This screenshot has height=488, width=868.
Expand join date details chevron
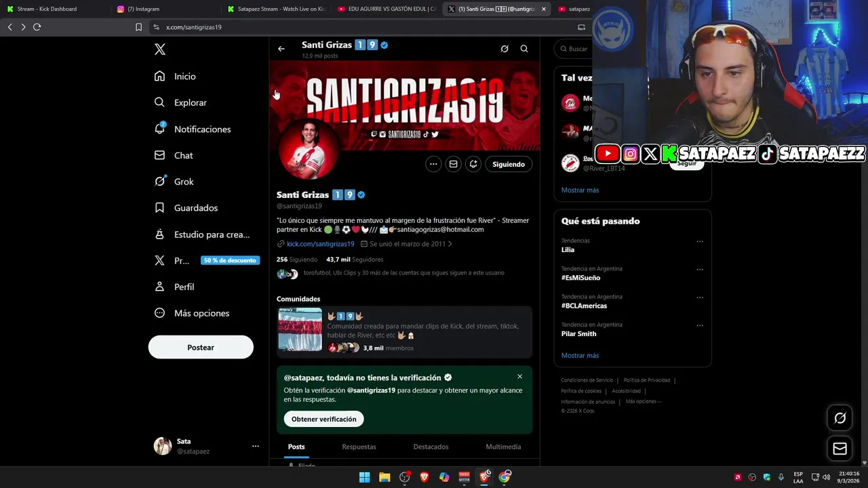pyautogui.click(x=450, y=244)
